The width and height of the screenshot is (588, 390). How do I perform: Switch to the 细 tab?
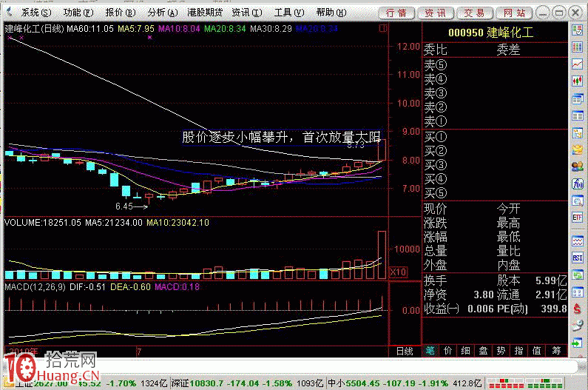pos(465,351)
